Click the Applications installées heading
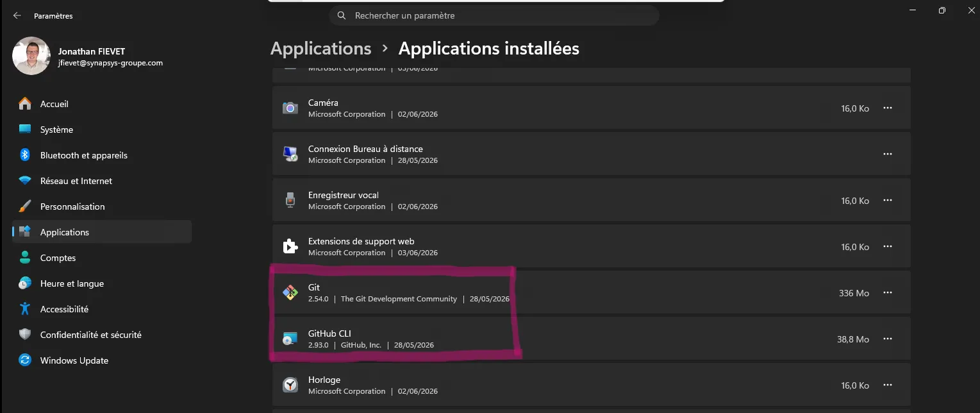This screenshot has width=980, height=413. (489, 49)
